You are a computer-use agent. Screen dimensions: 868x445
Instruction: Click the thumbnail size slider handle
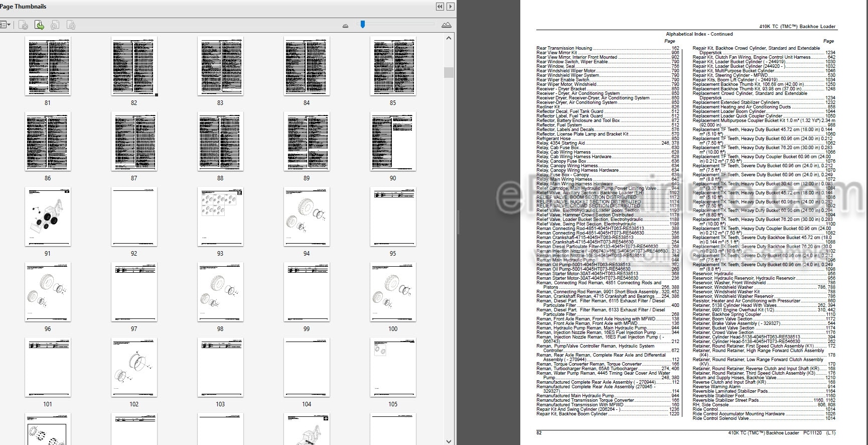pos(363,24)
